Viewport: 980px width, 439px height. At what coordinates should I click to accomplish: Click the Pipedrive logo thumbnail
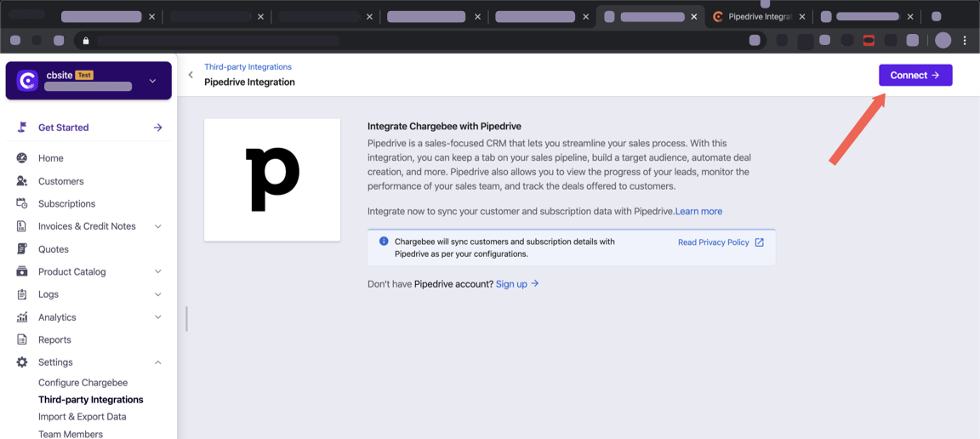(x=272, y=180)
